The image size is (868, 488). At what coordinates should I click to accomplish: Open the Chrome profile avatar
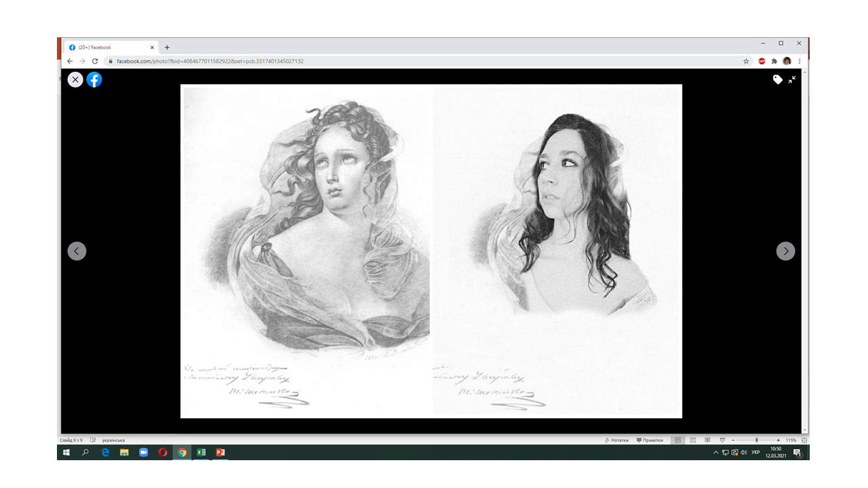[787, 61]
